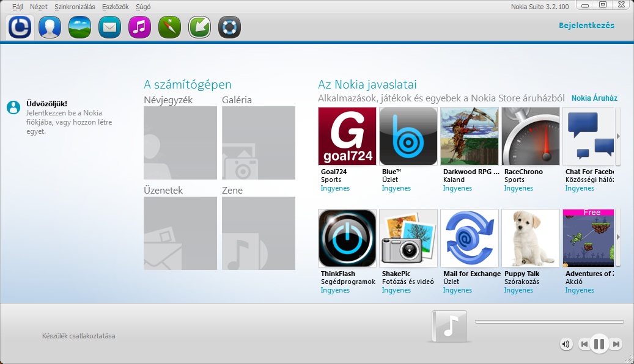Mute the volume speaker button
This screenshot has height=364, width=634.
(566, 344)
